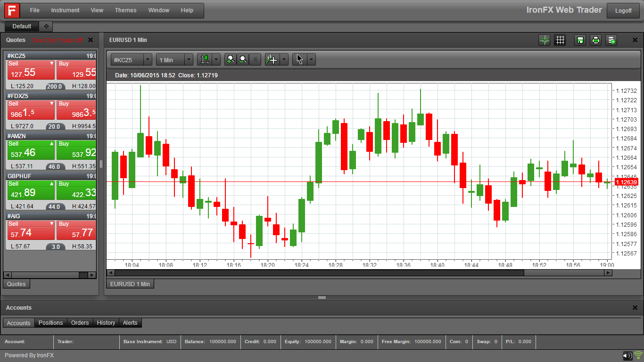Print the chart with the printer icon

596,40
